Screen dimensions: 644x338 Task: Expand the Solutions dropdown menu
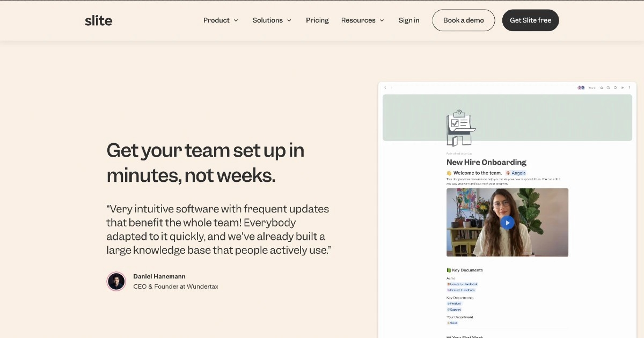(x=272, y=20)
